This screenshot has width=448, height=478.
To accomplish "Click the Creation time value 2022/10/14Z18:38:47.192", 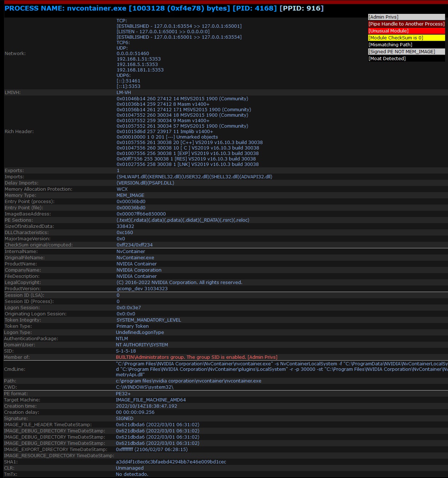I will [147, 406].
